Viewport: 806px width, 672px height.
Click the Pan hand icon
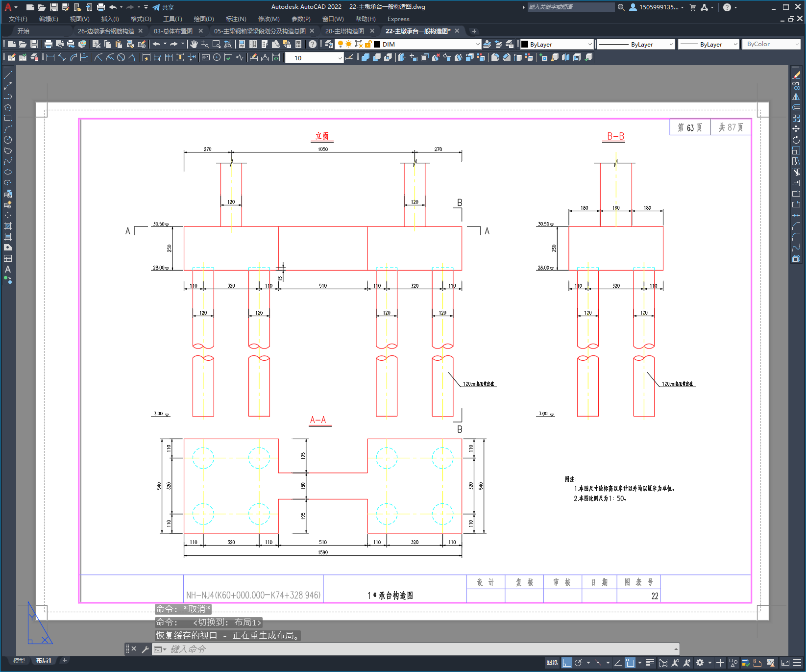194,44
